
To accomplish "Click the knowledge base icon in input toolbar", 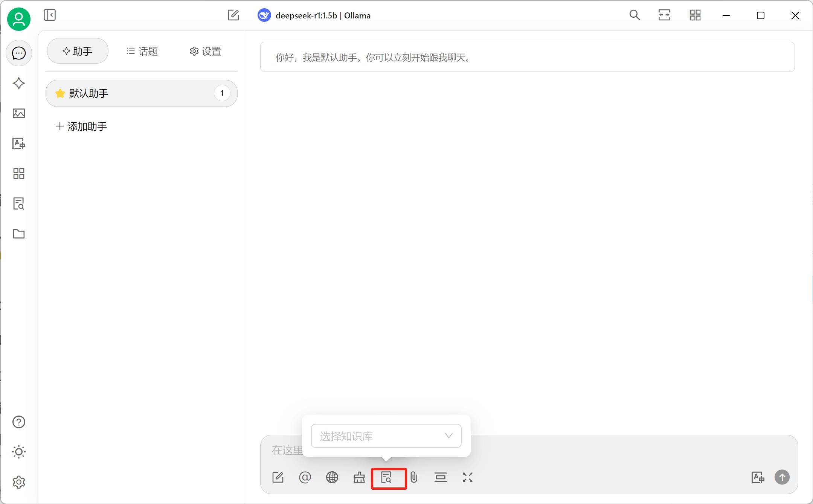I will 386,477.
